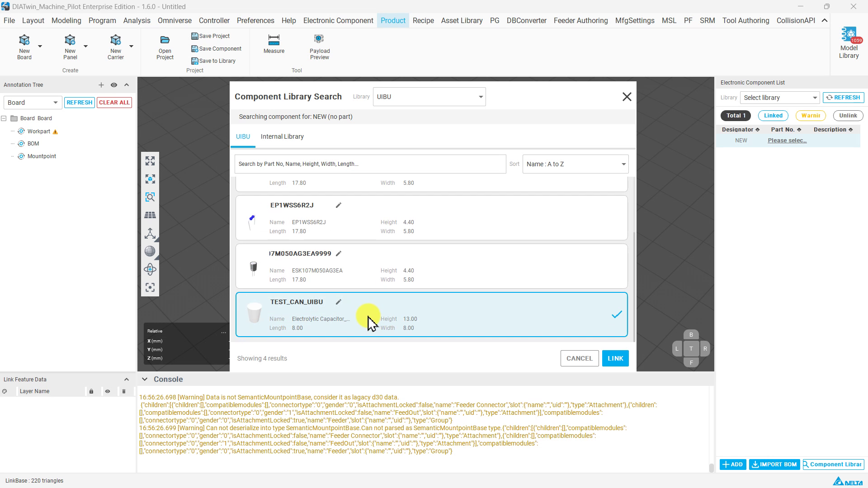Click the LINK button

click(x=615, y=358)
